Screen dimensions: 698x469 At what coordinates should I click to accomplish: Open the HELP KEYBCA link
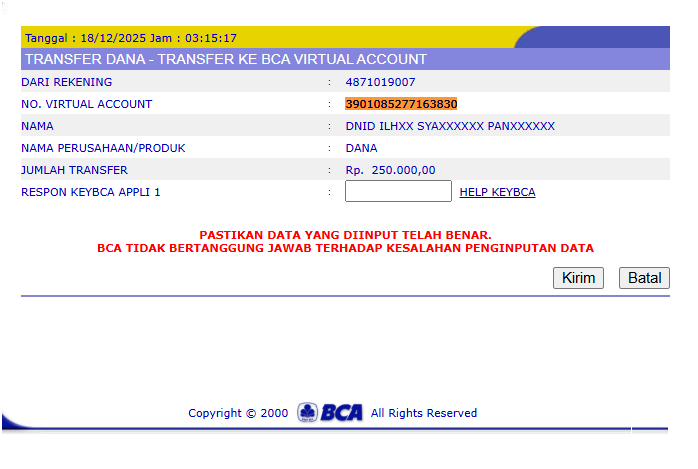[497, 192]
